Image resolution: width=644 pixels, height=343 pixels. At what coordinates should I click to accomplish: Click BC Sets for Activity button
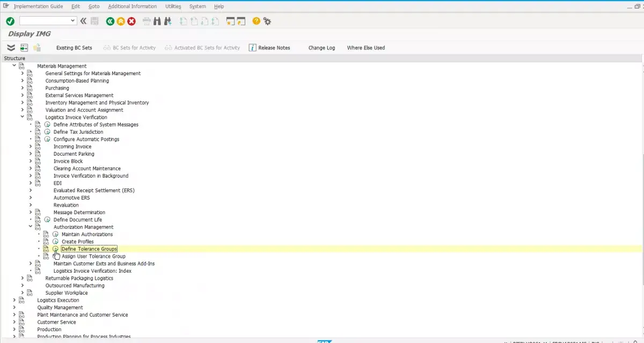pos(129,48)
